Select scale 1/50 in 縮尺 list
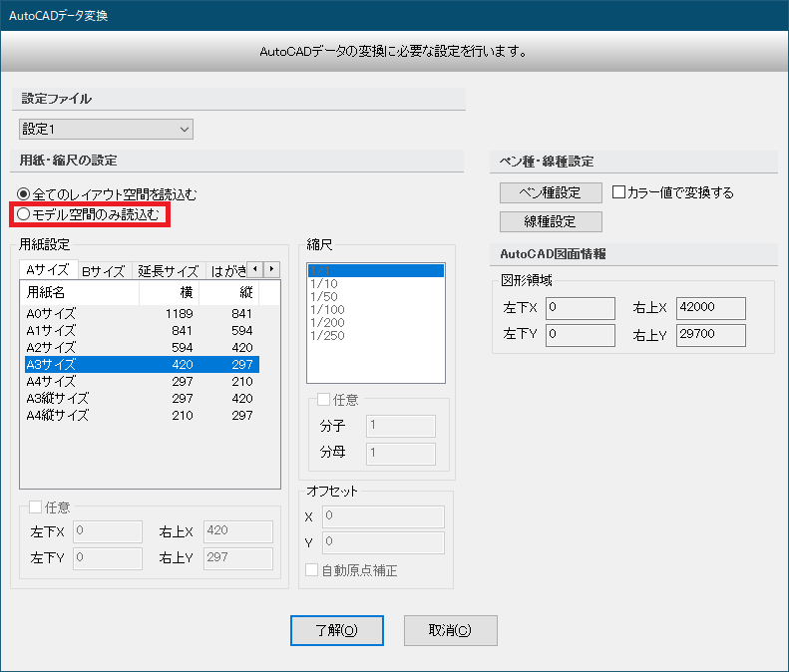Screen dimensions: 789x672 click(x=376, y=297)
